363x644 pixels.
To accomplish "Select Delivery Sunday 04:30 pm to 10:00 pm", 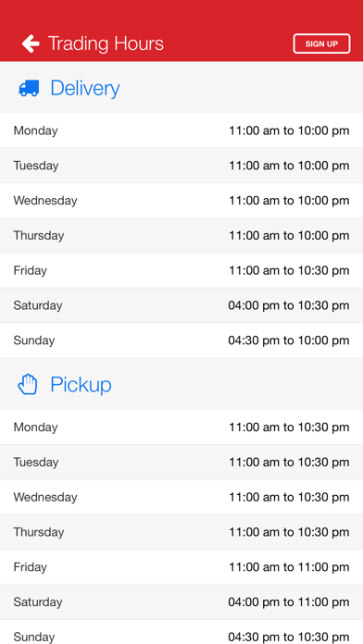I will [181, 341].
